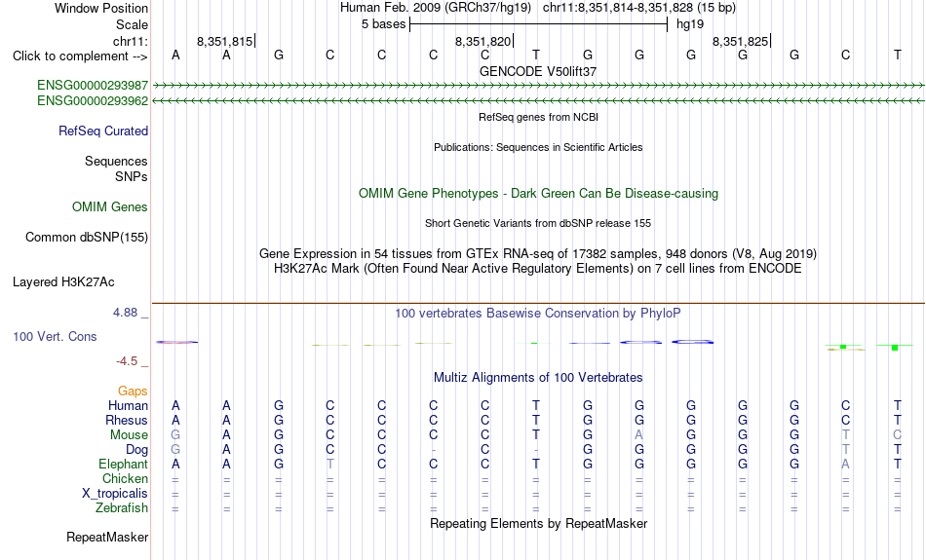Select the Zebrafish alignment row label
Image resolution: width=926 pixels, height=560 pixels.
coord(122,508)
